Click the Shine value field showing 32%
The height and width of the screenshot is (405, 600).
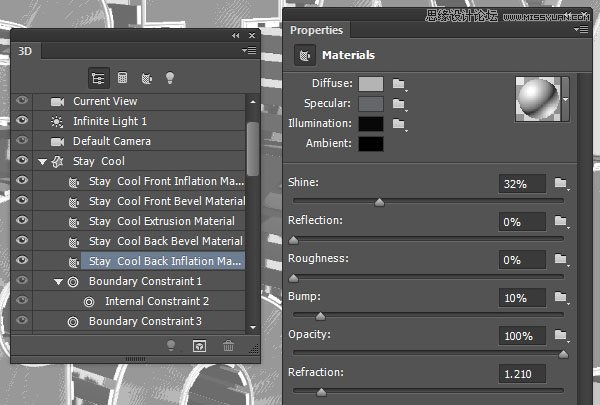click(522, 184)
